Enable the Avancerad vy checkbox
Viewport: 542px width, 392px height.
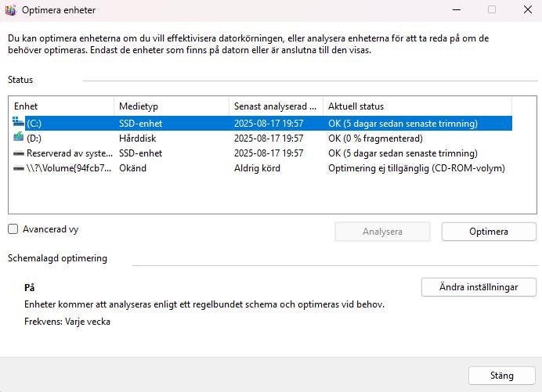click(x=13, y=229)
